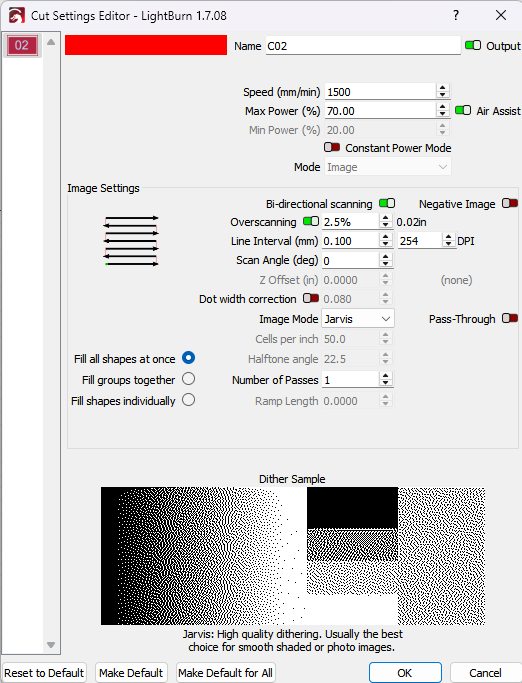Click the red layer color swatch
Viewport: 522px width, 683px height.
[x=146, y=45]
